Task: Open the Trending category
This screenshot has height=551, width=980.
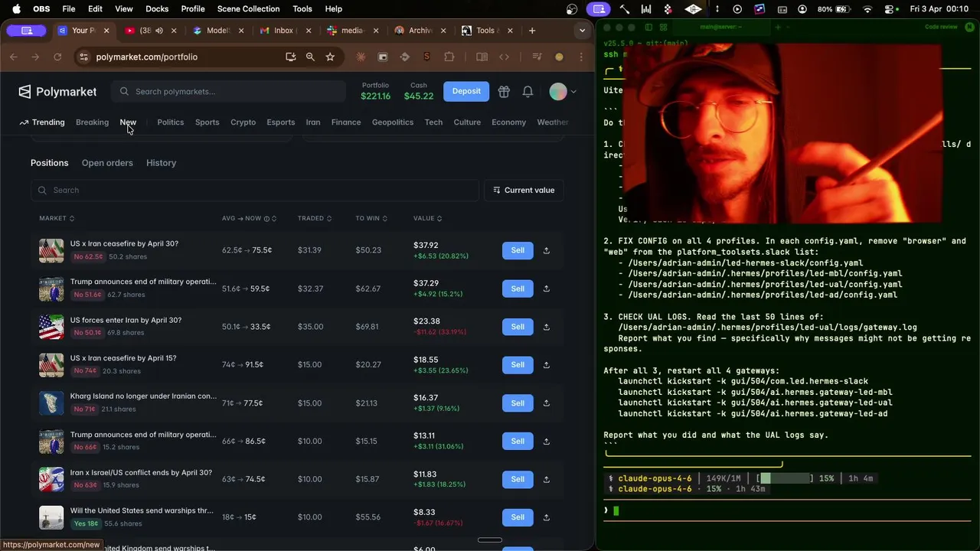Action: point(42,122)
